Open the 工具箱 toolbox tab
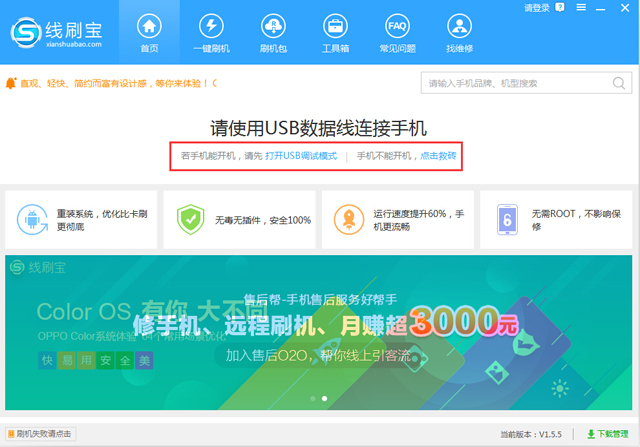 click(x=335, y=33)
